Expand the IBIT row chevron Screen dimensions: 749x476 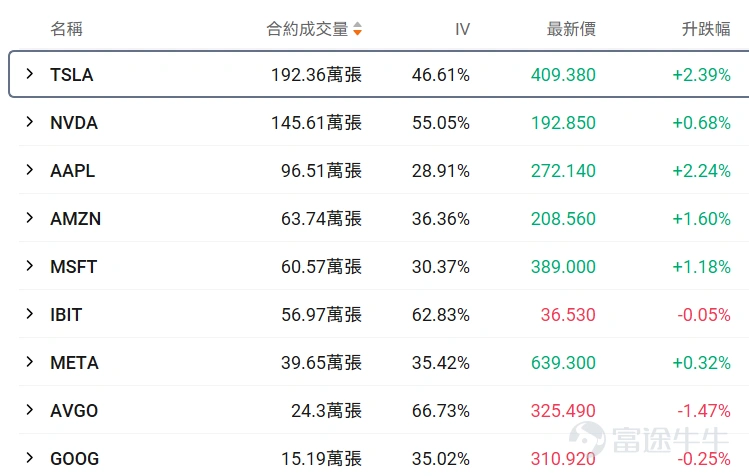coord(30,314)
